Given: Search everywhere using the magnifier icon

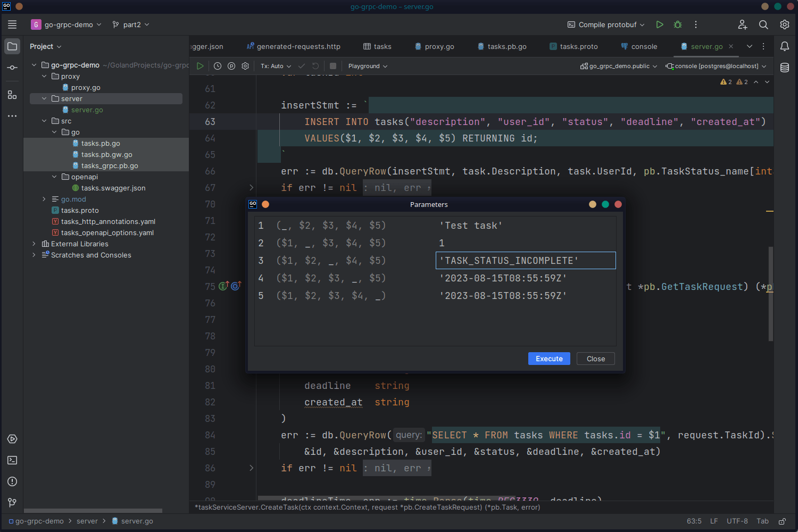Looking at the screenshot, I should click(763, 24).
